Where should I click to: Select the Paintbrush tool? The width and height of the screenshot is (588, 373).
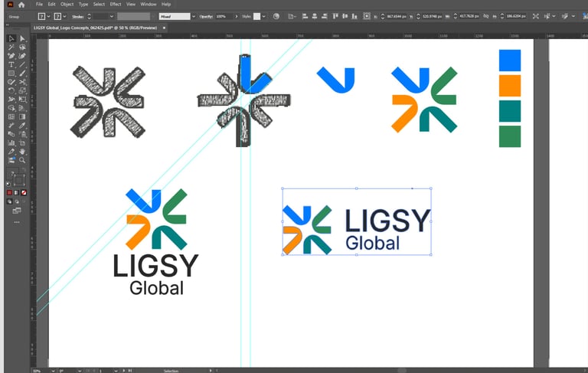(x=22, y=74)
